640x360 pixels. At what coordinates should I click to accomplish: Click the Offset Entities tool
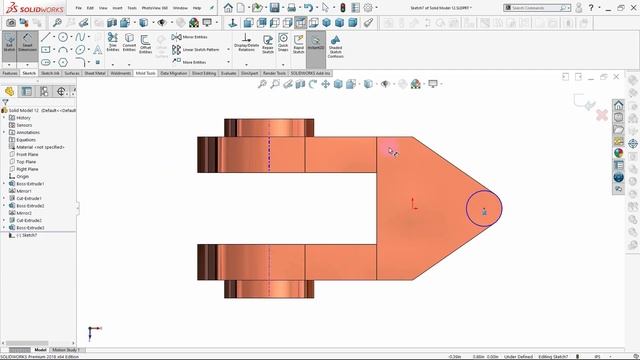click(x=145, y=44)
